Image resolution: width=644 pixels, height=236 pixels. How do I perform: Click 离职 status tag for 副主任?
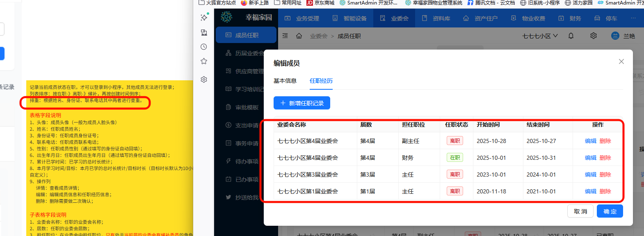[x=455, y=141]
